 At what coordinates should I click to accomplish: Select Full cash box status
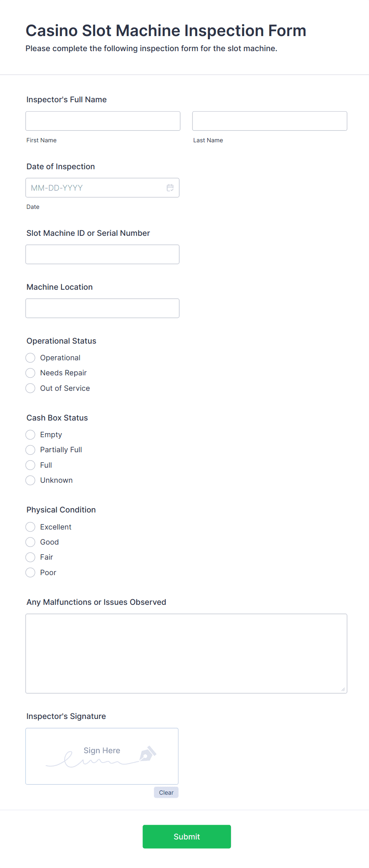(31, 465)
